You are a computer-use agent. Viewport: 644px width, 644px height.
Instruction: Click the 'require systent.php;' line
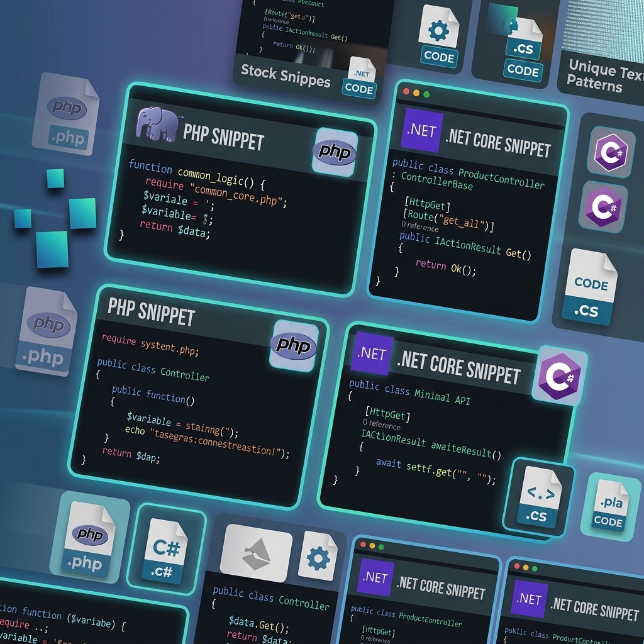150,344
